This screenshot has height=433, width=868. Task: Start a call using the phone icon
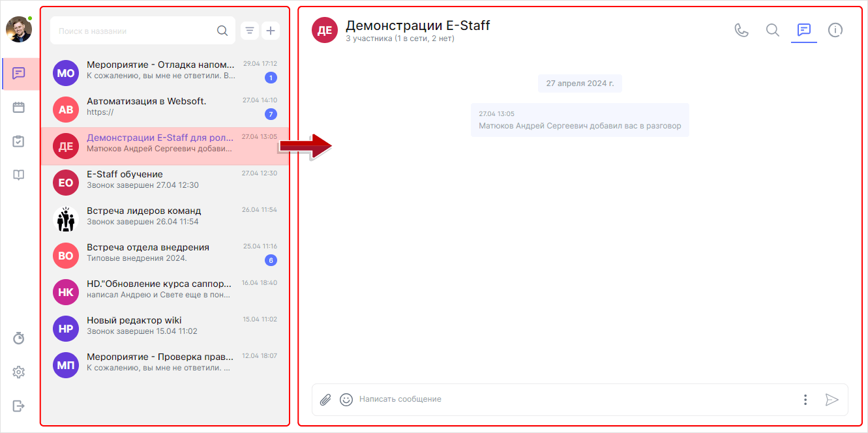741,29
